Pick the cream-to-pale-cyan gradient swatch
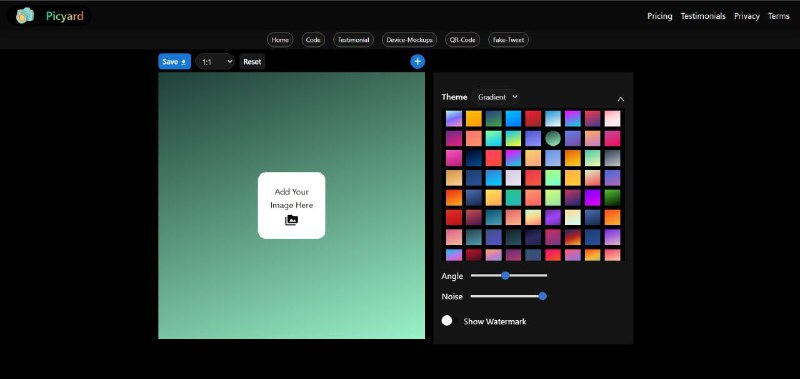The width and height of the screenshot is (800, 379). 572,217
